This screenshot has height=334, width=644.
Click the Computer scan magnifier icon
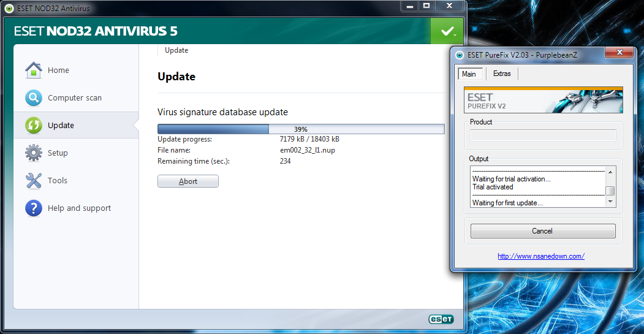33,98
